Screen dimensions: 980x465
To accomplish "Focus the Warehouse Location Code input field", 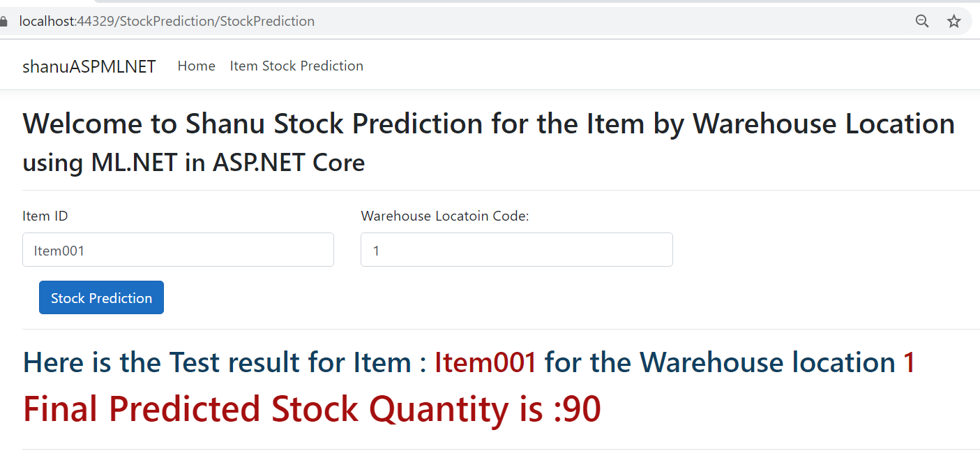I will click(x=517, y=250).
